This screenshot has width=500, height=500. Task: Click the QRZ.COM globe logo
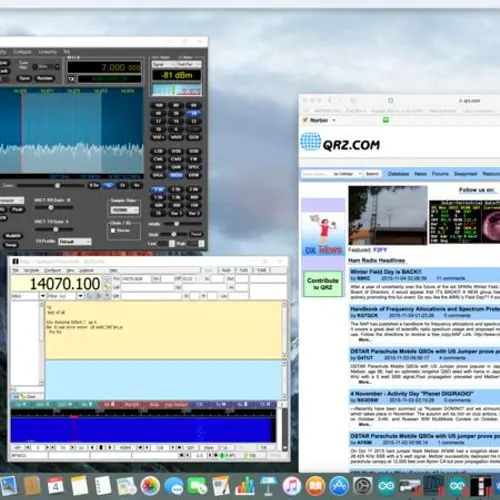(310, 142)
